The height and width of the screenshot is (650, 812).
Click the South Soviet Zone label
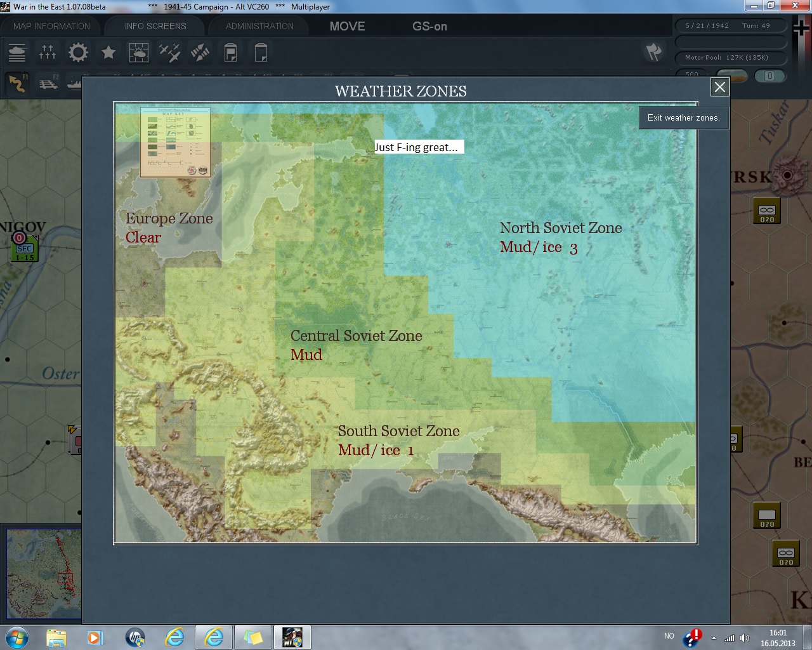pyautogui.click(x=399, y=431)
